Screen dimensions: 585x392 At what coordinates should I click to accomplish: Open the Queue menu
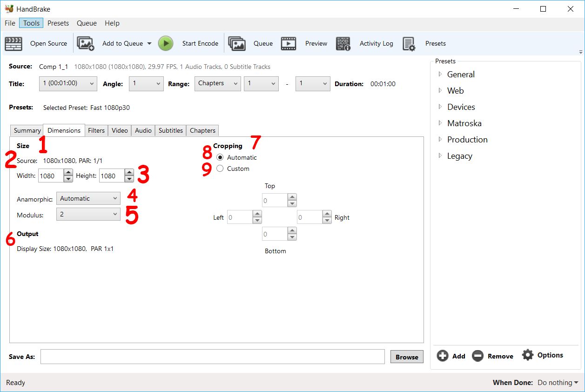[x=87, y=23]
